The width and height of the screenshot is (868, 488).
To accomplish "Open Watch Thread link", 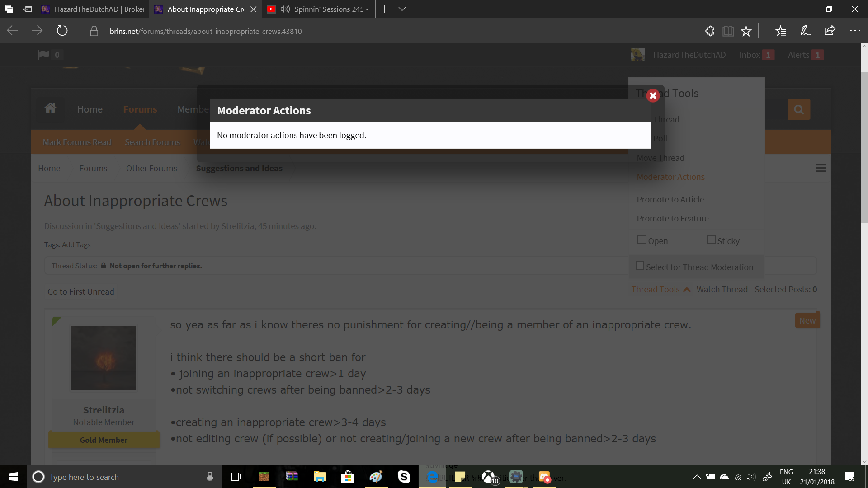I will pos(722,289).
